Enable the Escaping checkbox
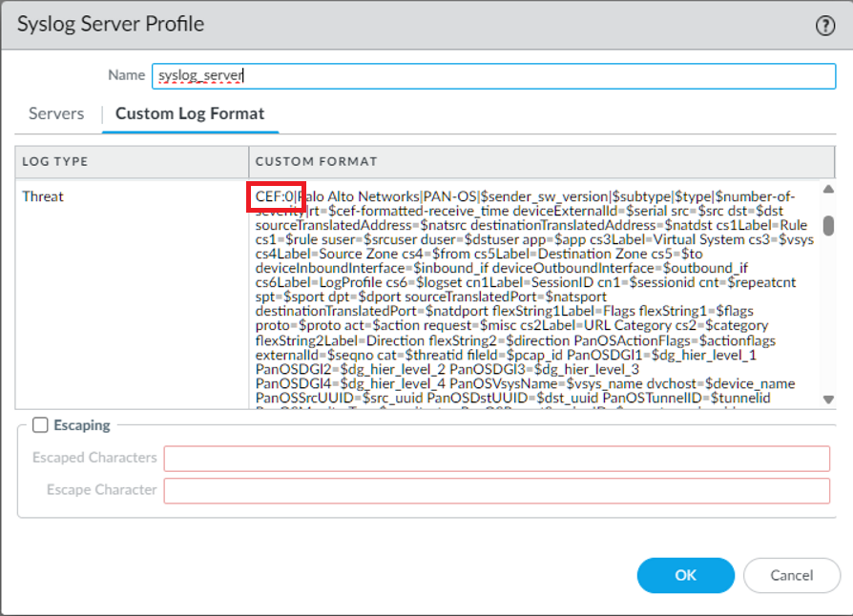 pos(40,425)
